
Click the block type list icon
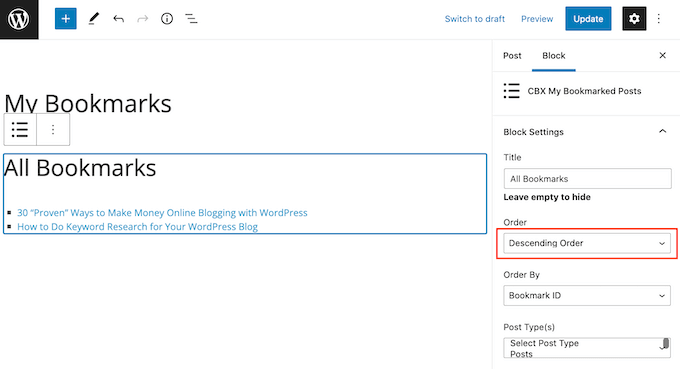pyautogui.click(x=20, y=130)
